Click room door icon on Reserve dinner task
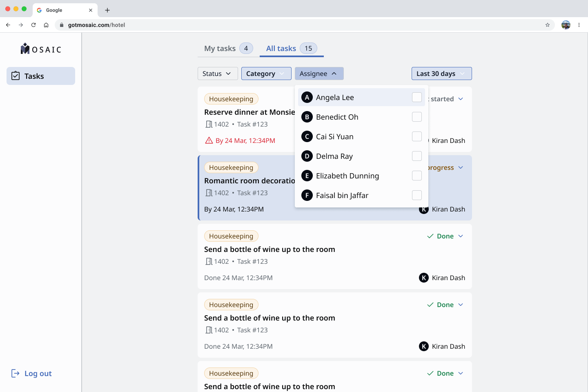Screen dimensions: 588x392 coord(209,124)
